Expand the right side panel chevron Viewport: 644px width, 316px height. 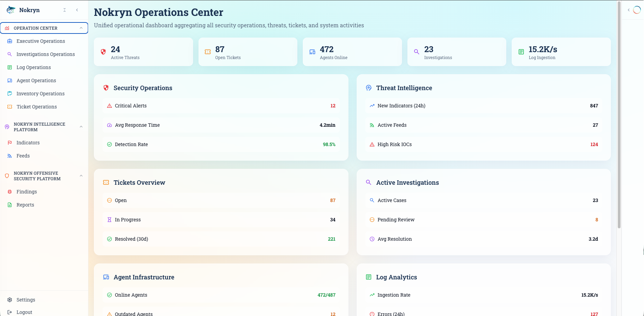[x=628, y=10]
